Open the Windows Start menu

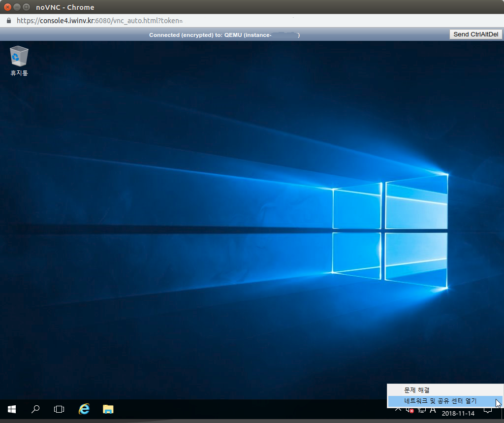click(12, 409)
